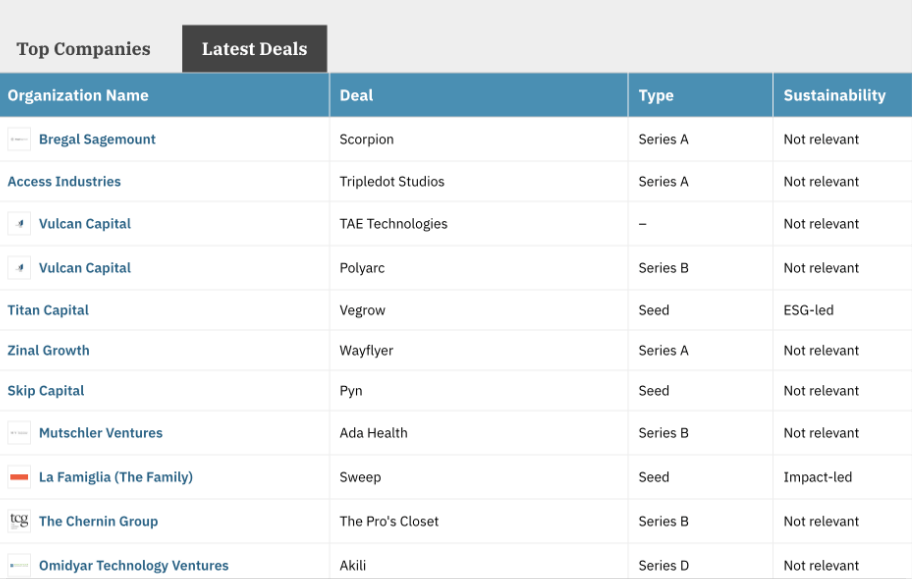Click the Deal column header
This screenshot has height=579, width=912.
pos(356,96)
